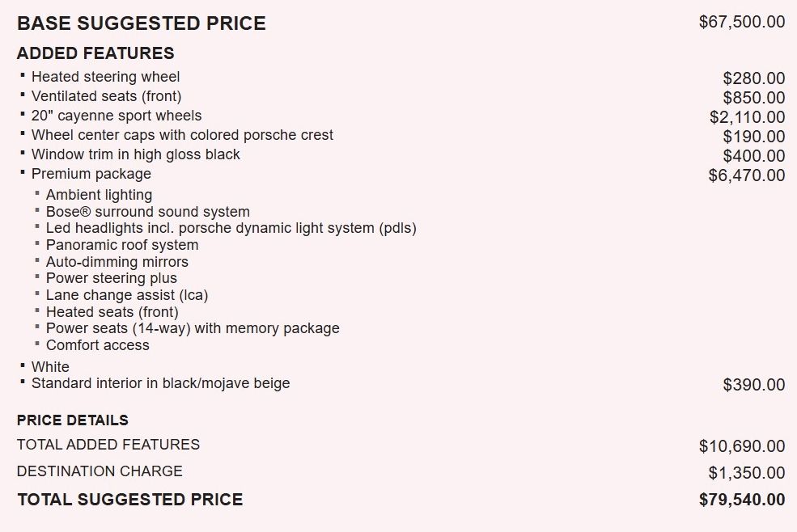Select Power seats (14-way) with memory package
797x532 pixels.
tap(193, 328)
